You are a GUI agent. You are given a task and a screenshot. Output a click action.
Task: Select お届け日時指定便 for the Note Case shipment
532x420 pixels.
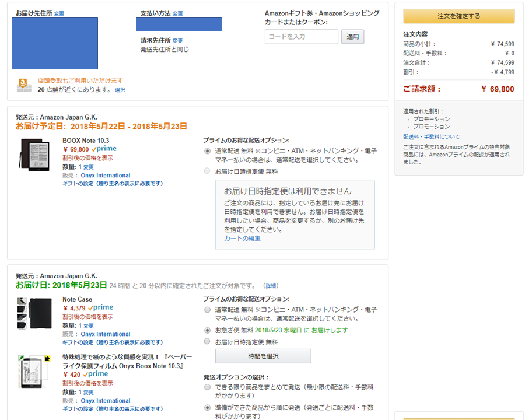click(x=207, y=341)
